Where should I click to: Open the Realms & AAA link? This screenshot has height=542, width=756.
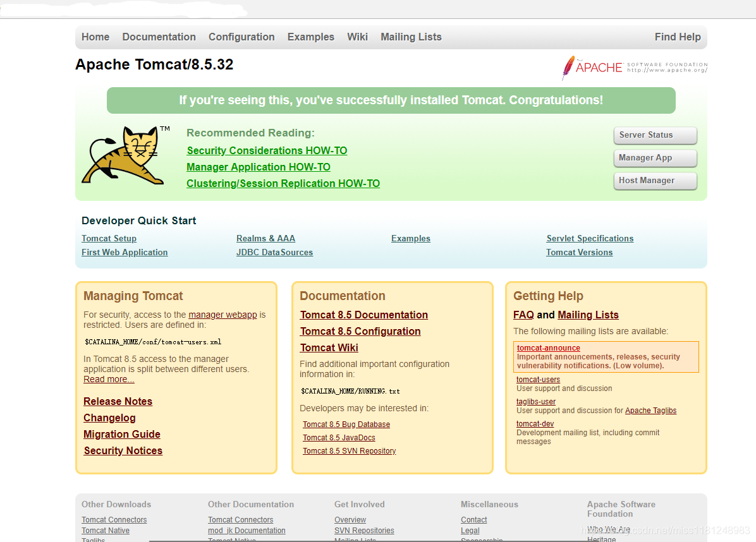pos(265,239)
